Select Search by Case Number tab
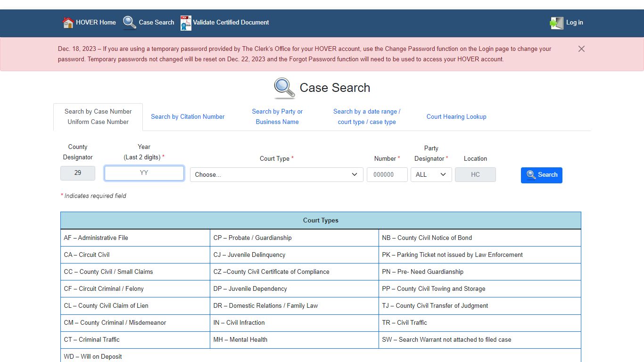Image resolution: width=644 pixels, height=362 pixels. (x=98, y=117)
